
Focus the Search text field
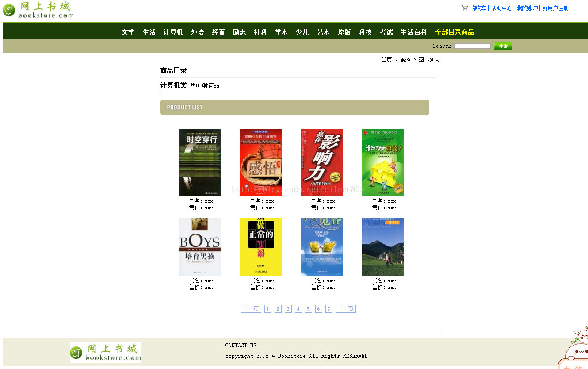[473, 46]
